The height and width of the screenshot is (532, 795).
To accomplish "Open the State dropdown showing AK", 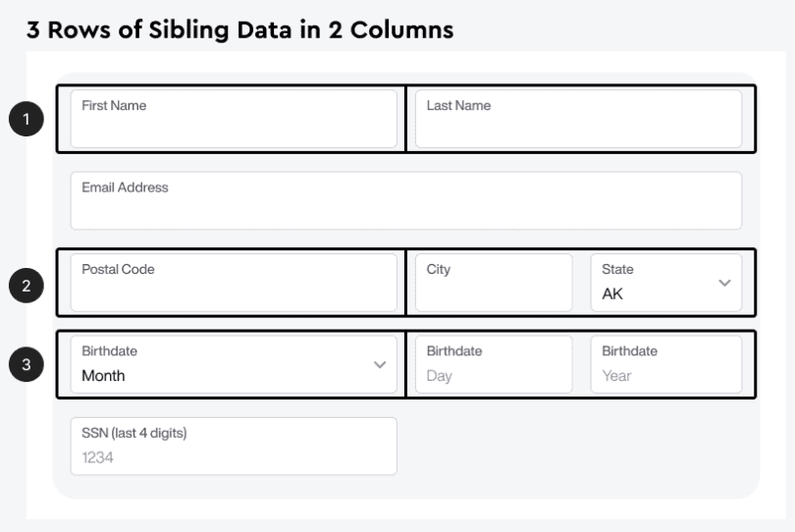I will (x=665, y=283).
